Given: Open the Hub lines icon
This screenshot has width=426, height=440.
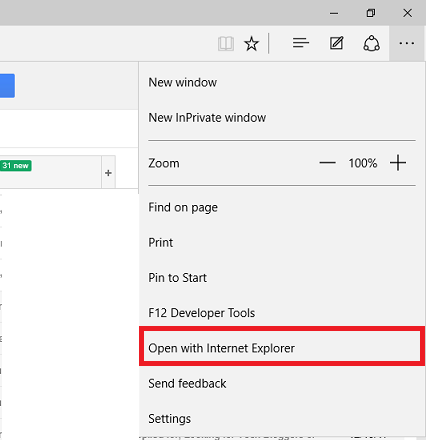Looking at the screenshot, I should (x=301, y=43).
